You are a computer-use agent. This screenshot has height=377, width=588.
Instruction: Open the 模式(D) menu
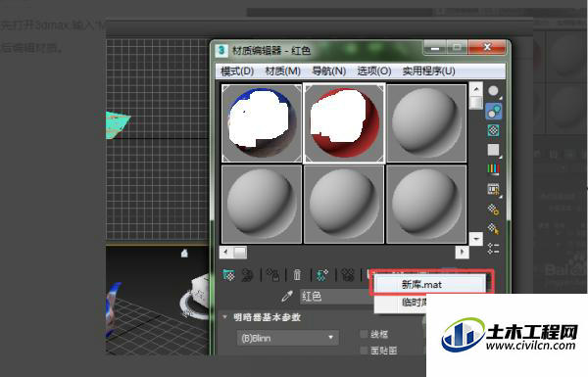point(237,71)
